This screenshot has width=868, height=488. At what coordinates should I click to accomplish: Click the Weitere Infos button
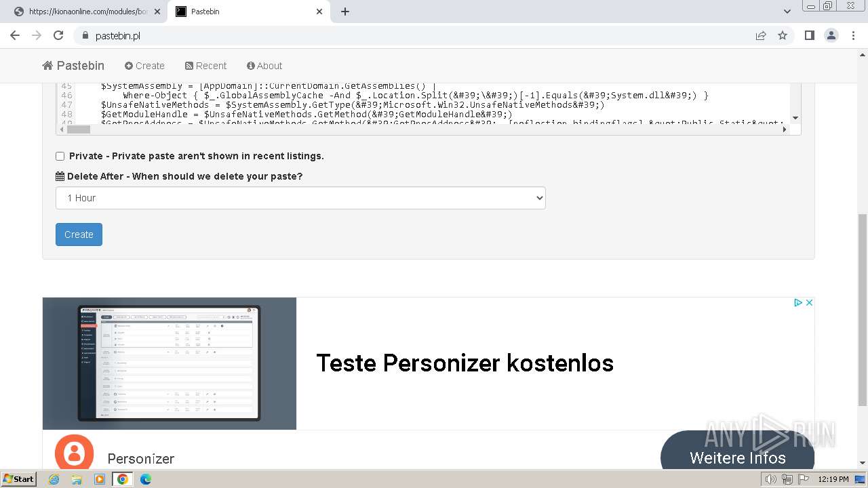pyautogui.click(x=738, y=451)
